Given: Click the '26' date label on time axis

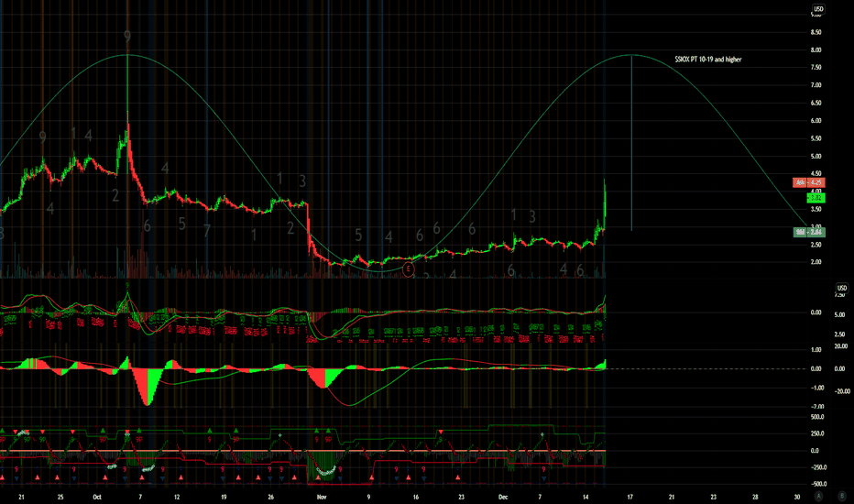Looking at the screenshot, I should [x=270, y=497].
